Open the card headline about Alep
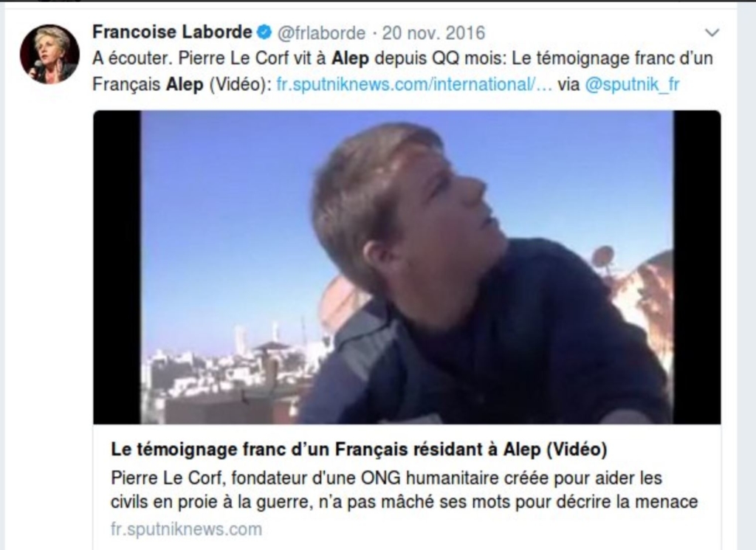756x550 pixels. click(x=359, y=450)
